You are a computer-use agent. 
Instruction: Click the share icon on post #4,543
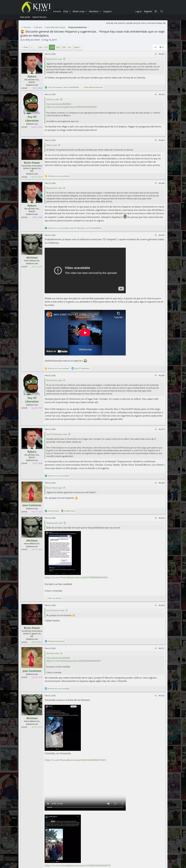(156, 140)
